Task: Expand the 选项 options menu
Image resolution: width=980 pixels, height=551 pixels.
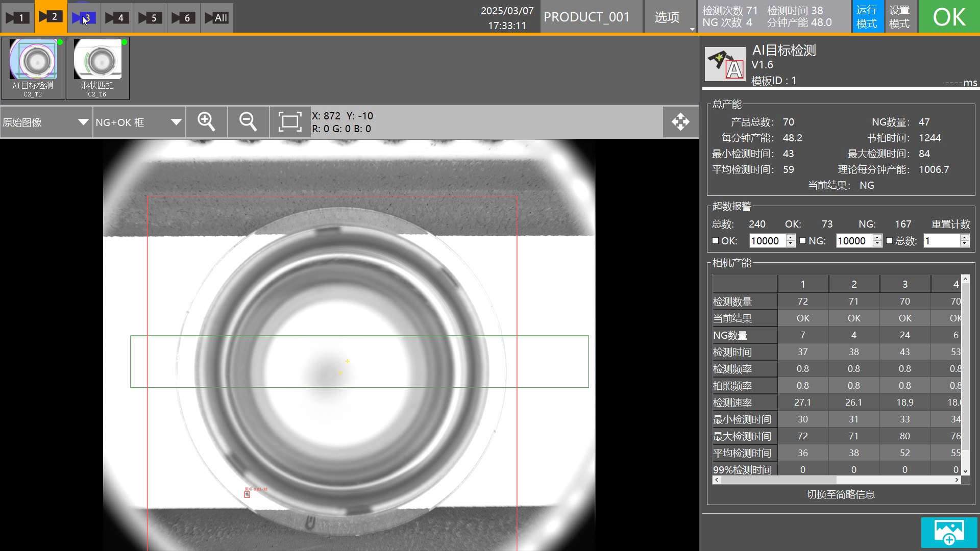Action: (x=667, y=17)
